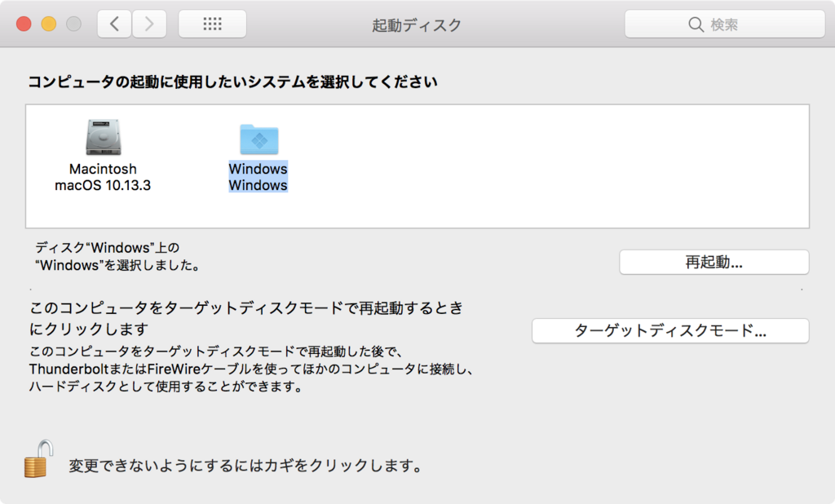Go back with the left chevron button

tap(114, 24)
